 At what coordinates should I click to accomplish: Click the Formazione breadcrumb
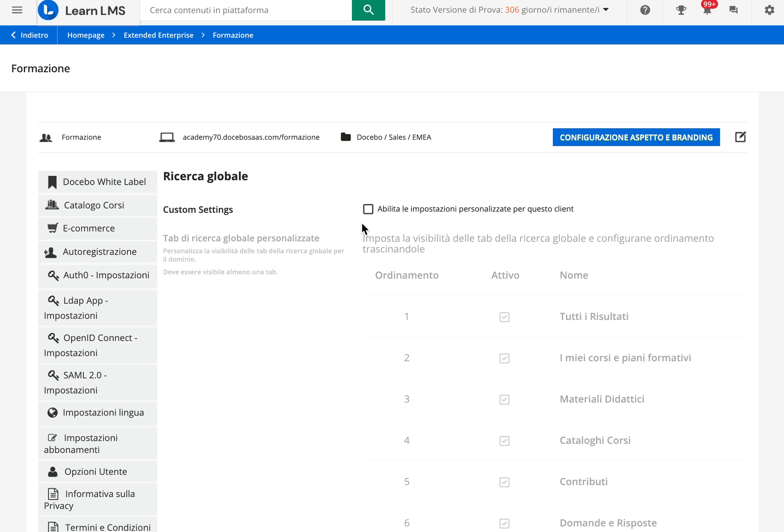coord(233,35)
